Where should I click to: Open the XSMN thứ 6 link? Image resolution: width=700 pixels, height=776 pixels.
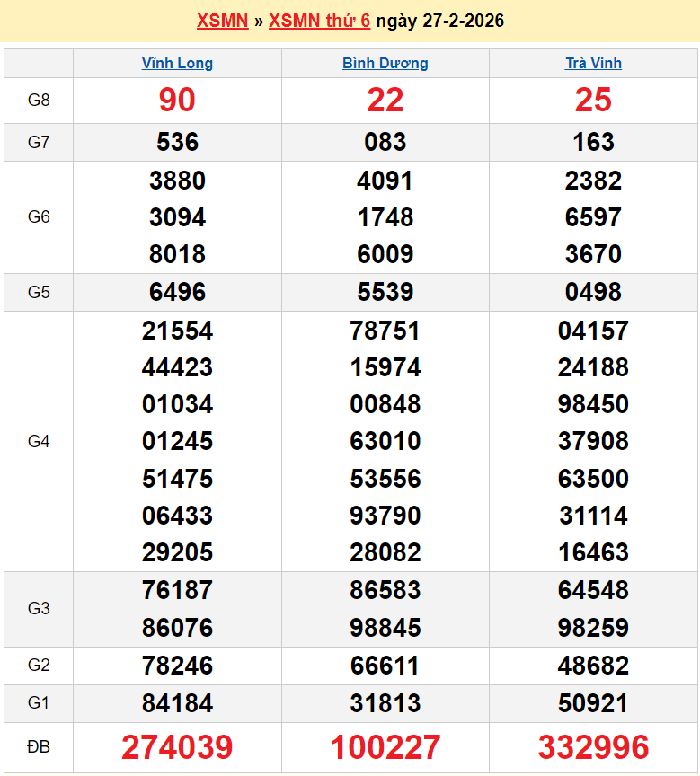click(x=319, y=21)
